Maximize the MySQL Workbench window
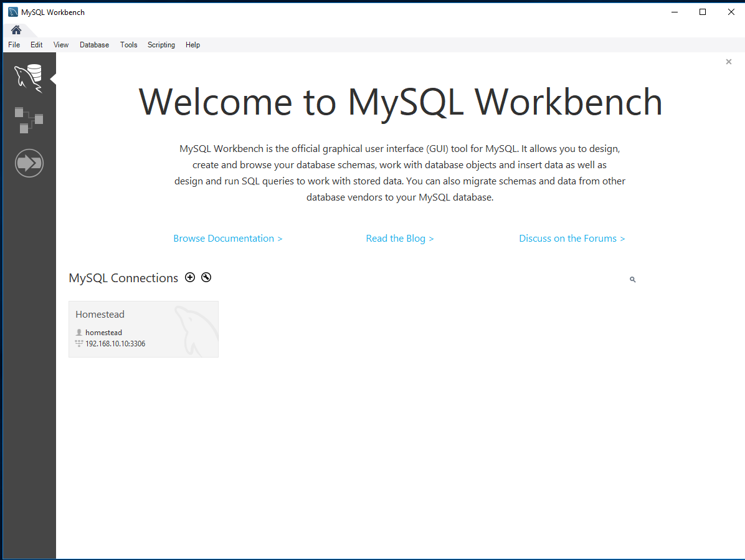This screenshot has width=745, height=560. coord(703,12)
